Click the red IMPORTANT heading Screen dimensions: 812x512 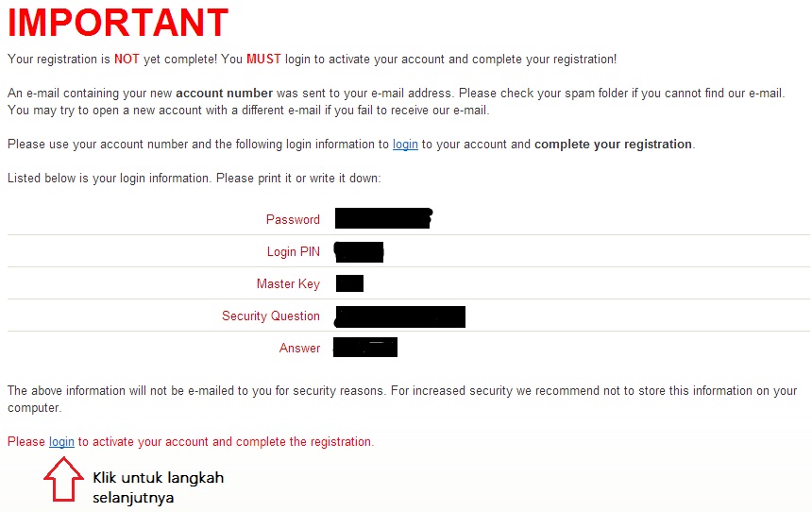click(118, 24)
